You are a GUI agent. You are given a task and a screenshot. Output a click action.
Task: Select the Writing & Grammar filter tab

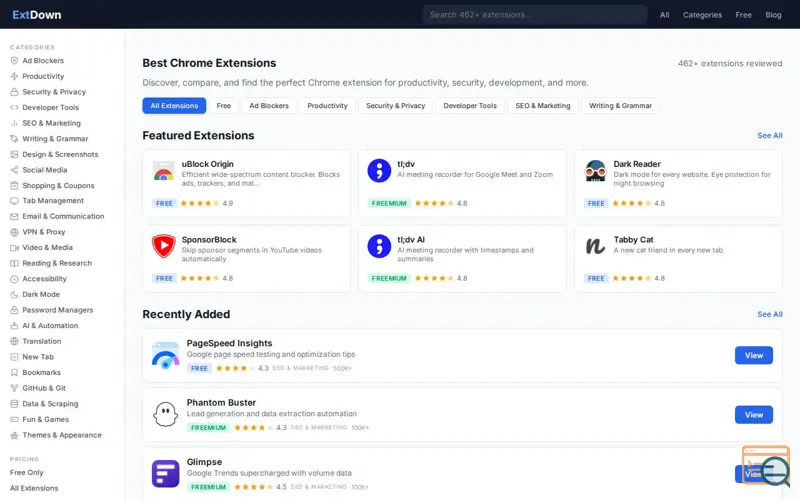pyautogui.click(x=620, y=106)
